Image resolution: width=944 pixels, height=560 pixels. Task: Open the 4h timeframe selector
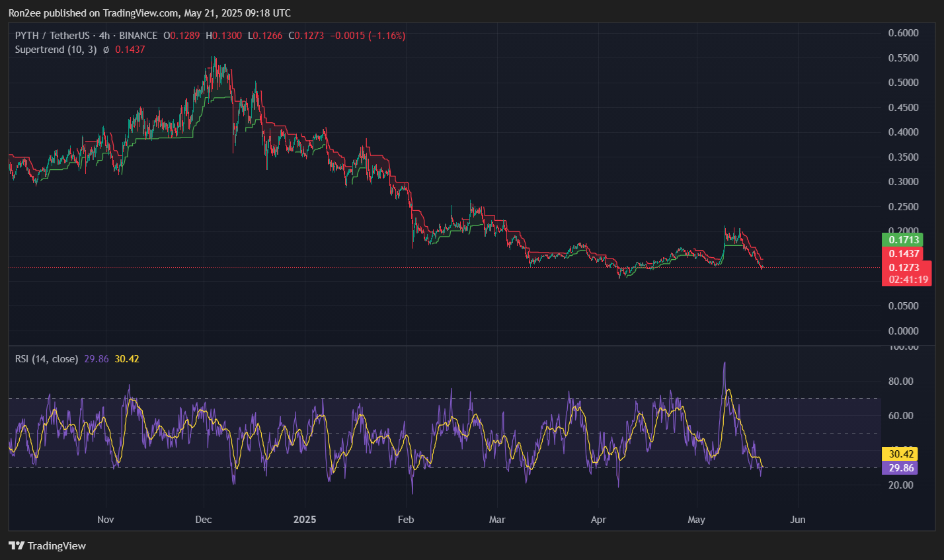point(106,36)
